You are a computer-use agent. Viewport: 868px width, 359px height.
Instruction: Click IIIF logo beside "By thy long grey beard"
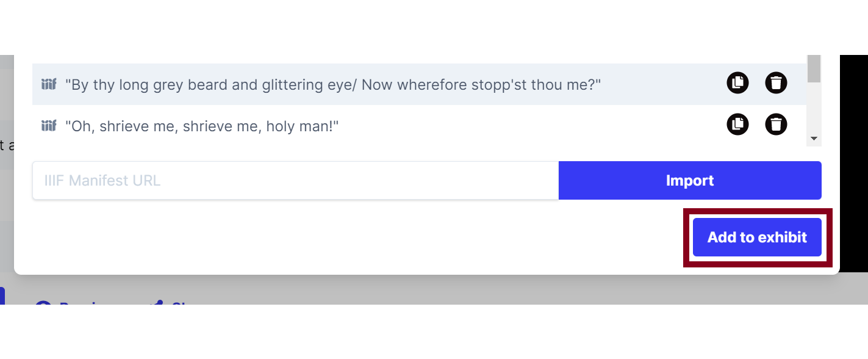pos(49,84)
